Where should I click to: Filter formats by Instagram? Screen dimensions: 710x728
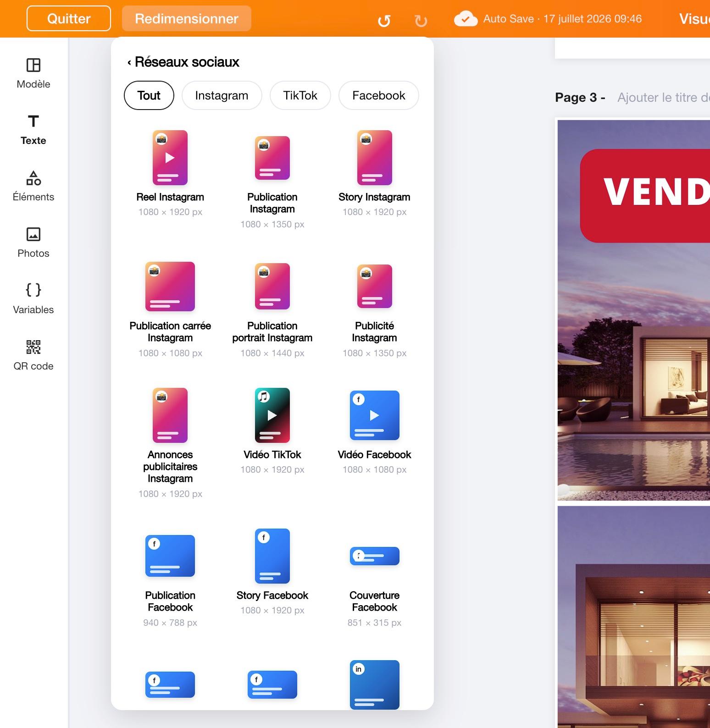(222, 95)
